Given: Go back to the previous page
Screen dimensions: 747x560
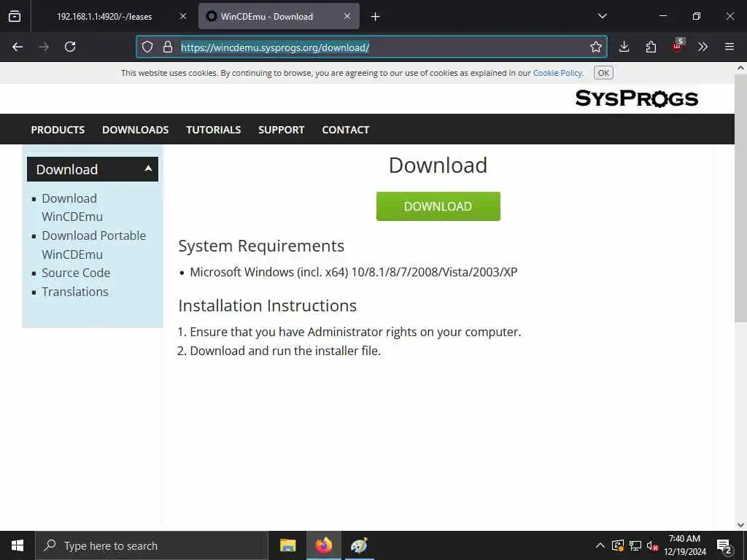Looking at the screenshot, I should 18,47.
